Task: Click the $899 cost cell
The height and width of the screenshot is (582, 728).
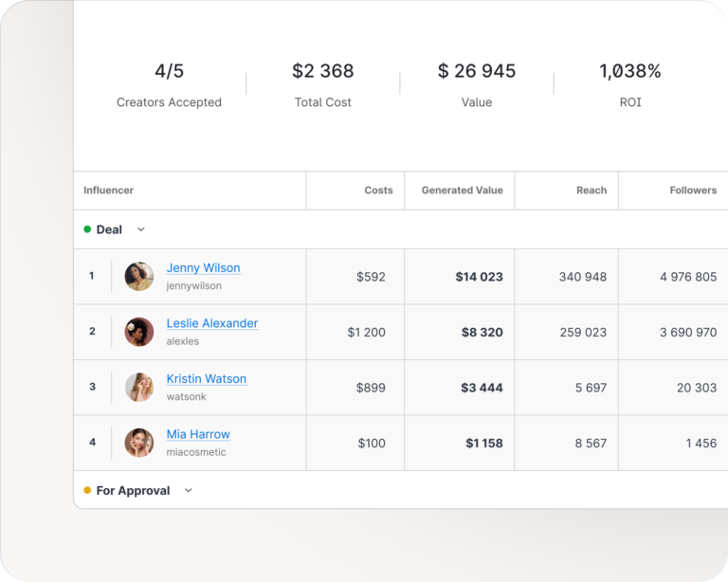Action: click(371, 388)
